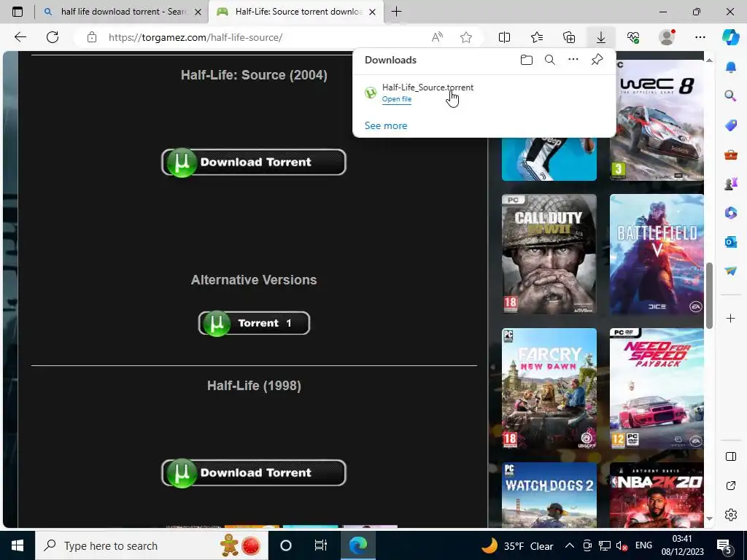Click the page vertical scrollbar thumb

click(709, 295)
